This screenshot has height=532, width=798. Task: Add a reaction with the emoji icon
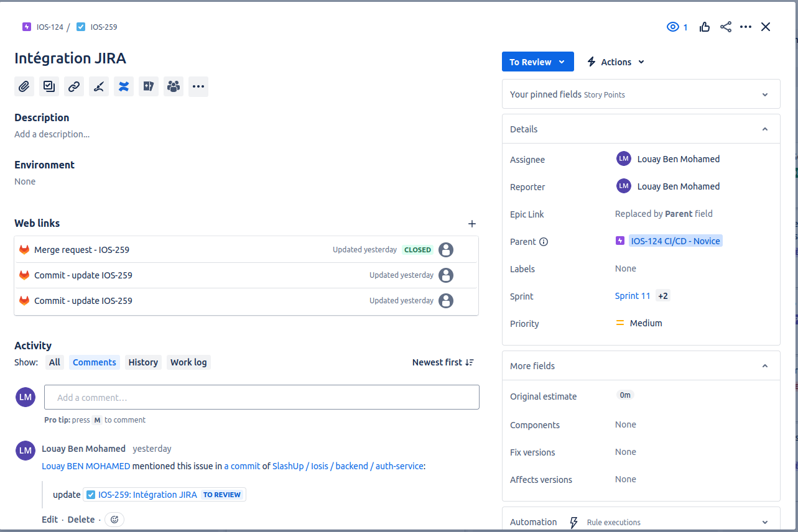coord(114,519)
